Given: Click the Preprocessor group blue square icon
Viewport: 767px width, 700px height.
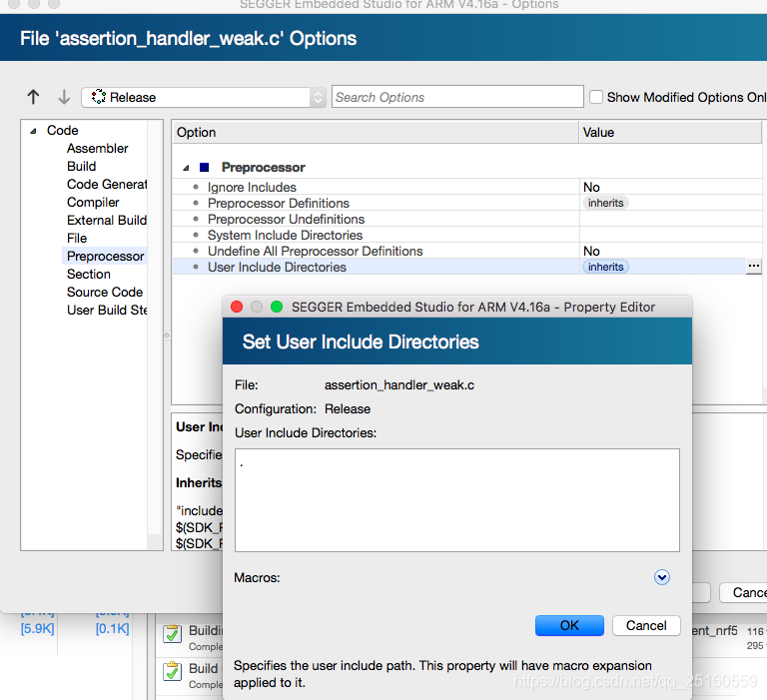Looking at the screenshot, I should [205, 168].
